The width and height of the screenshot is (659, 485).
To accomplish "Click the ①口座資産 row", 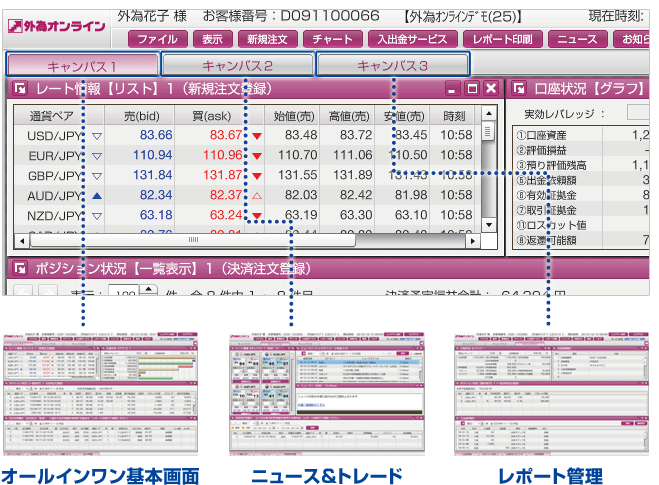I will pos(582,135).
